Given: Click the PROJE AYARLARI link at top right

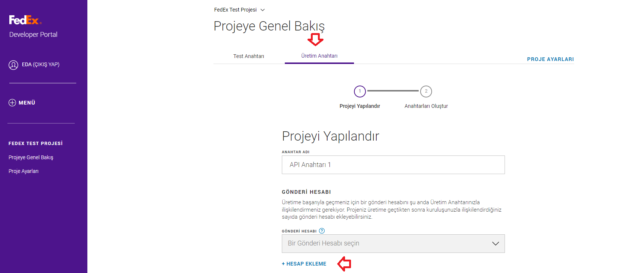Looking at the screenshot, I should coord(550,59).
